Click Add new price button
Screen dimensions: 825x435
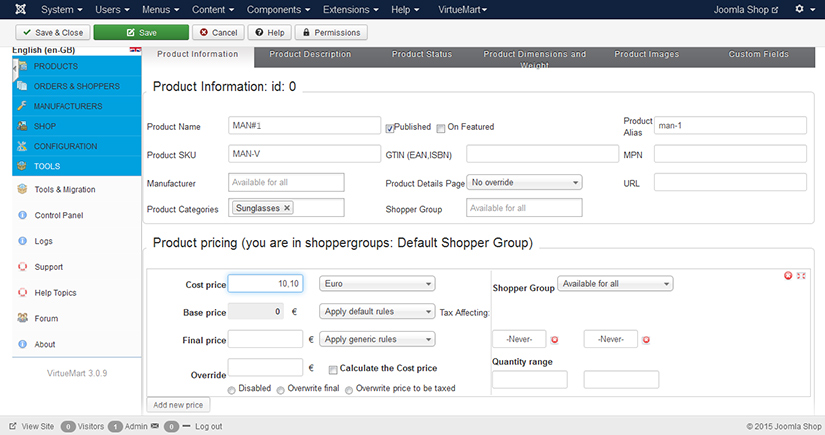(179, 405)
